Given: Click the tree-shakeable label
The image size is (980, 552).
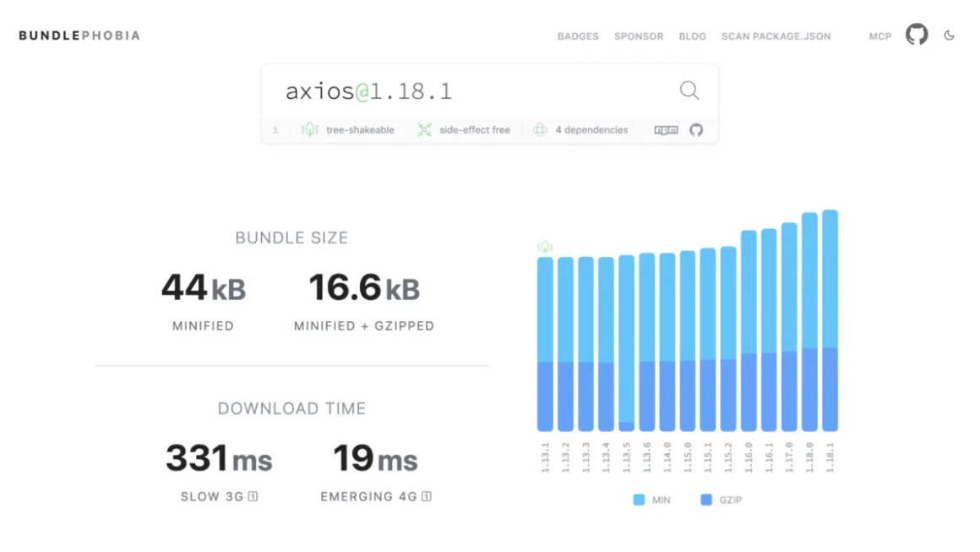Looking at the screenshot, I should [x=360, y=130].
